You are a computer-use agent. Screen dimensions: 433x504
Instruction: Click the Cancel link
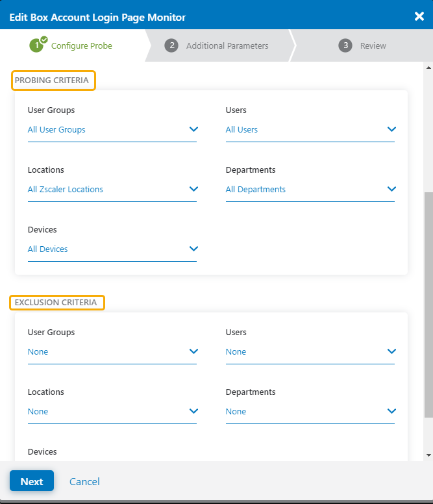tap(84, 481)
